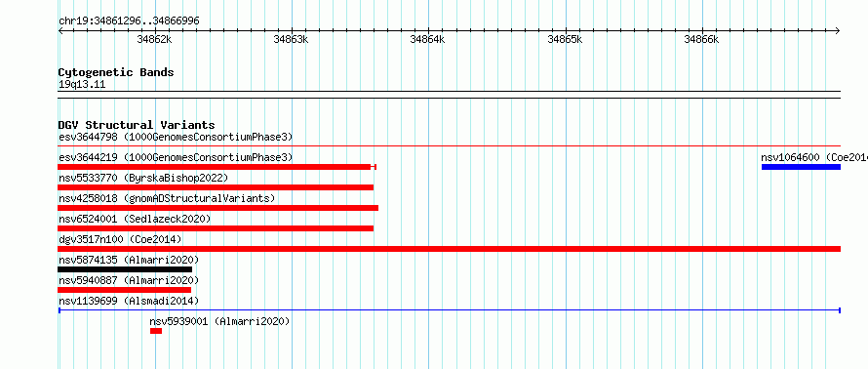This screenshot has height=369, width=868.
Task: Open the dgv3517n100 Coe2014 label
Action: tap(120, 239)
